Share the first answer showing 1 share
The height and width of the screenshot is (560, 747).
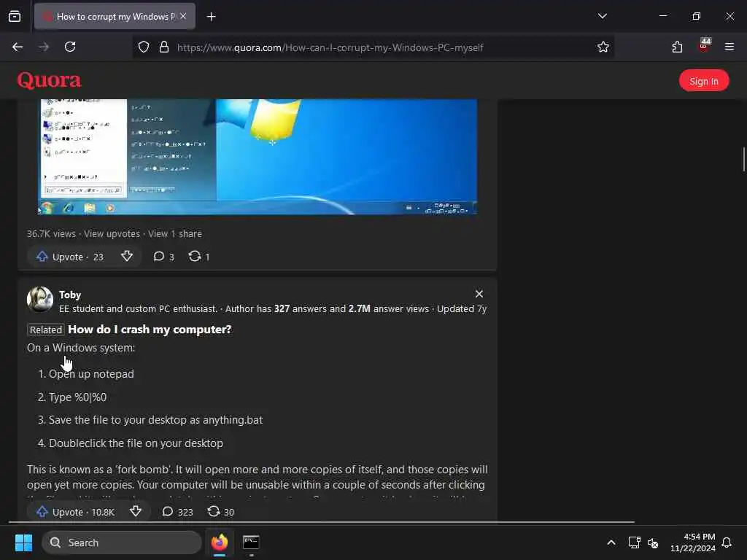pyautogui.click(x=199, y=257)
